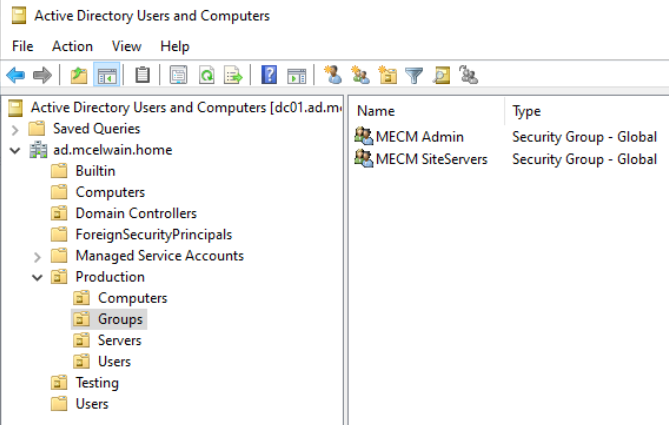Collapse the Production organizational unit
Image resolution: width=669 pixels, height=425 pixels.
(37, 277)
